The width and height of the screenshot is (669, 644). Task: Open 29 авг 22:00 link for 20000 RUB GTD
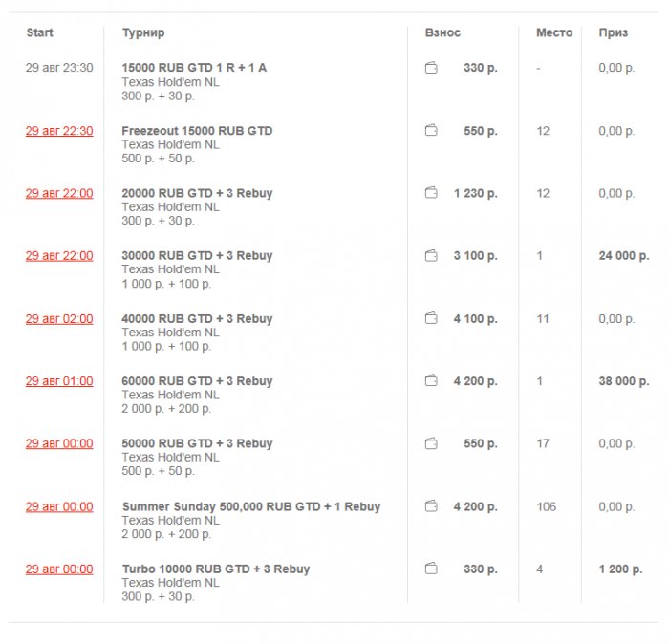coord(59,193)
